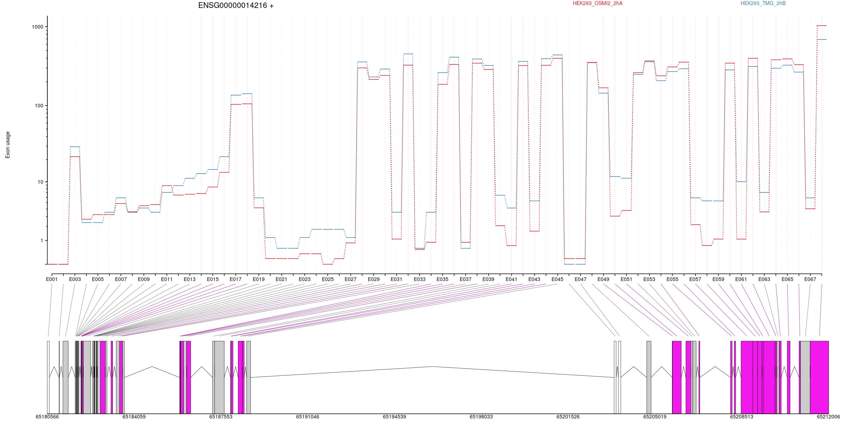Click exon label E011
The image size is (868, 434).
167,279
